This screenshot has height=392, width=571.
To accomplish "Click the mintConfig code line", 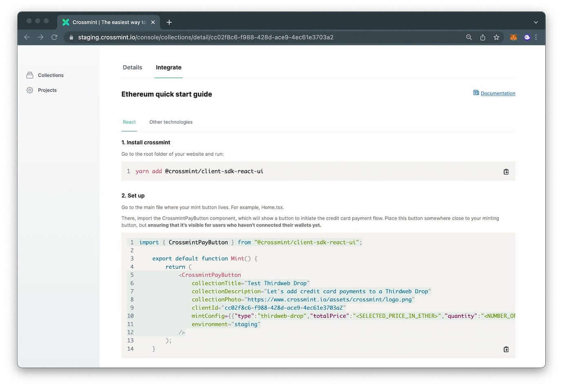I will (x=354, y=316).
